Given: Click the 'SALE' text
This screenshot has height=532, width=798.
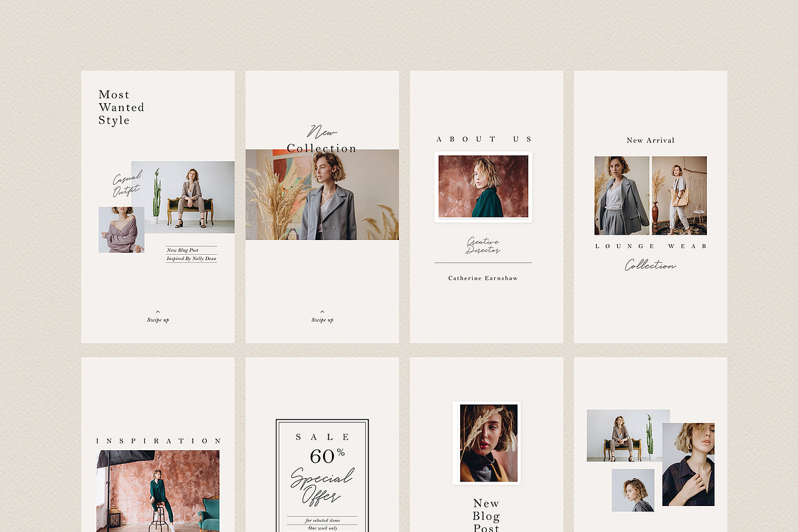Looking at the screenshot, I should (x=323, y=437).
